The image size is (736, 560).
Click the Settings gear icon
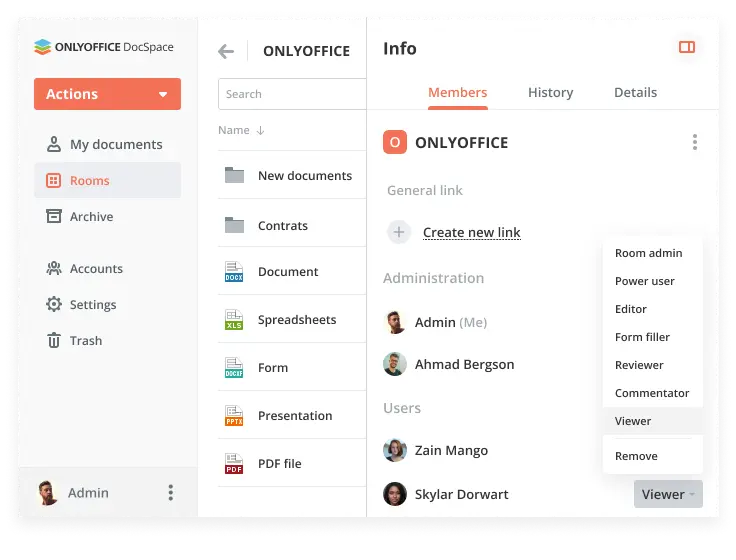pyautogui.click(x=54, y=304)
